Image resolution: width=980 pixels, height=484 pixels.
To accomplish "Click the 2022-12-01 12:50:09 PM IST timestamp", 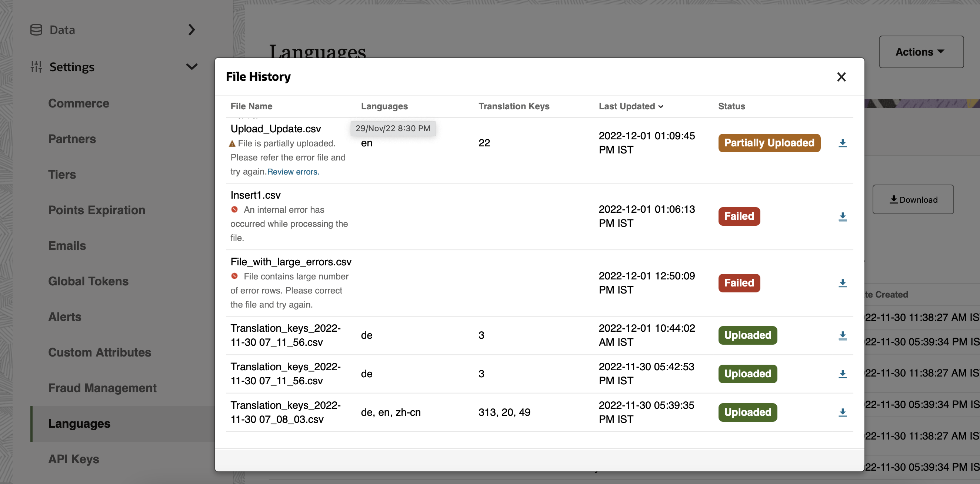I will click(646, 283).
